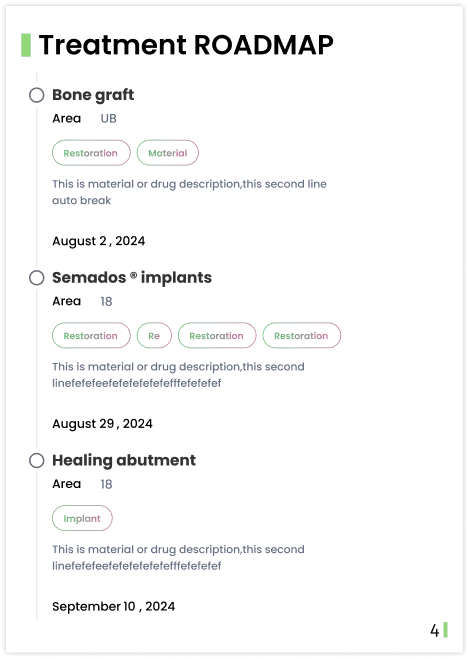This screenshot has width=469, height=659.
Task: Click the Implant tag under Healing abutment
Action: pos(82,519)
